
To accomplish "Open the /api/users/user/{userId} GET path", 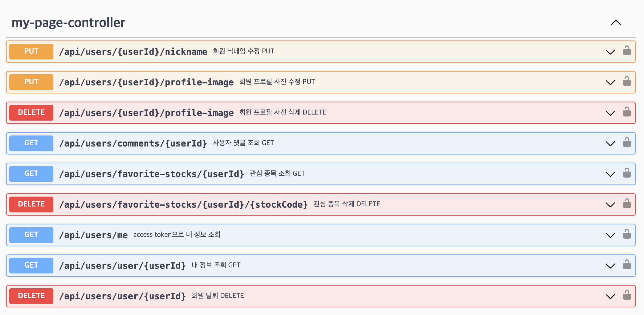I will tap(122, 266).
